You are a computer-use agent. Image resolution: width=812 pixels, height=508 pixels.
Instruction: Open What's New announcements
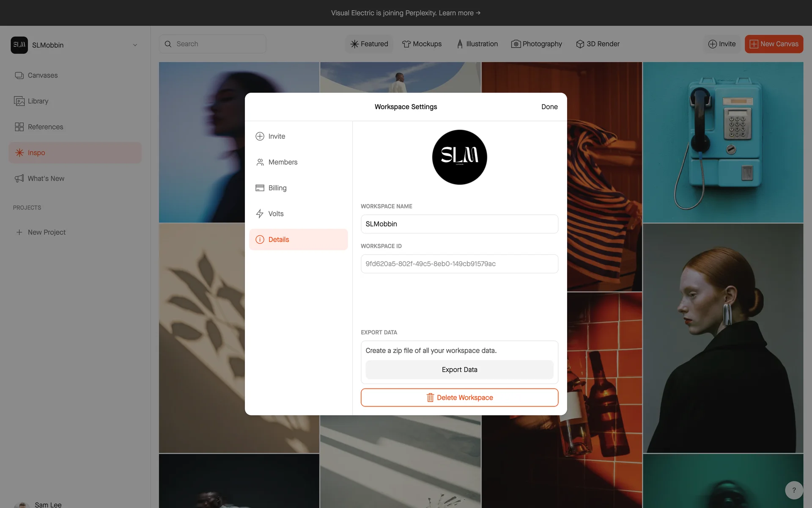(46, 179)
